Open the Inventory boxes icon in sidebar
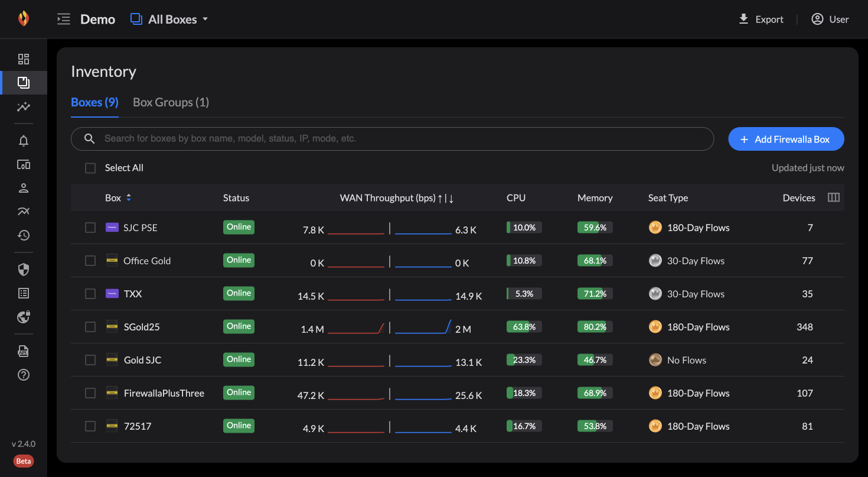The width and height of the screenshot is (868, 477). point(24,83)
